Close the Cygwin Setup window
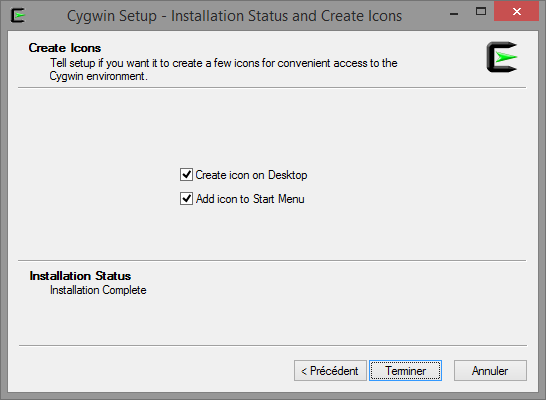Image resolution: width=546 pixels, height=400 pixels. 516,11
